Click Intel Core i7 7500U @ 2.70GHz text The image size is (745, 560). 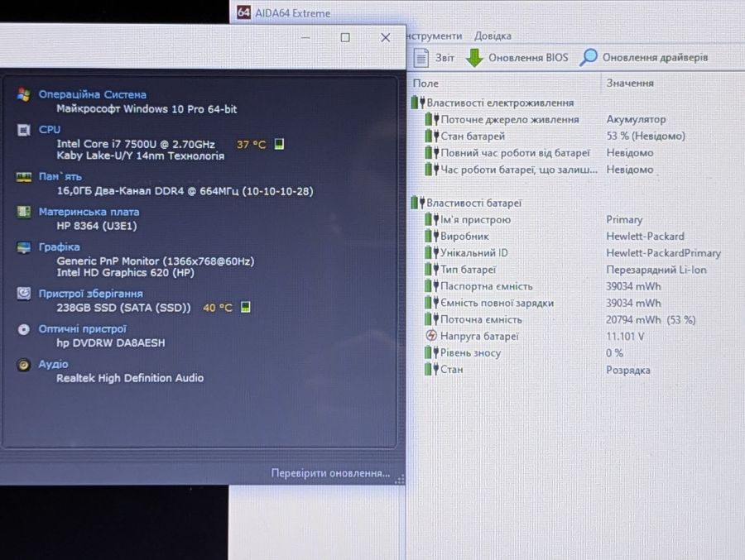coord(136,144)
